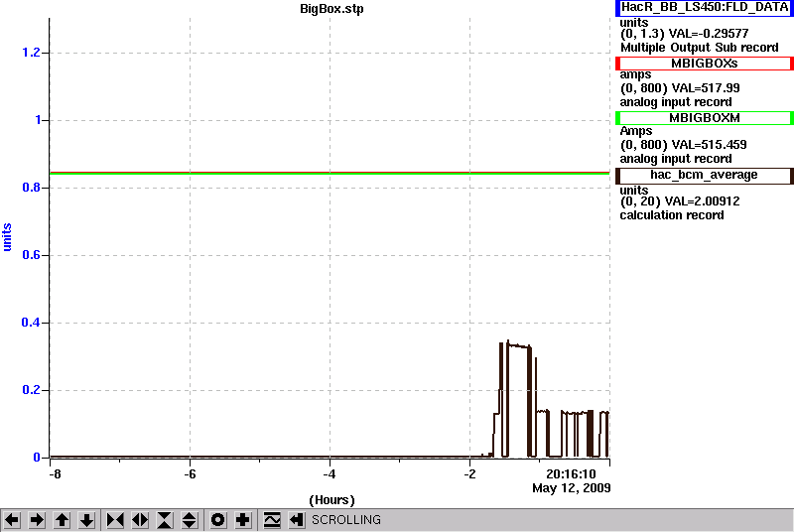Click the pan down arrow button
This screenshot has height=532, width=794.
[86, 520]
